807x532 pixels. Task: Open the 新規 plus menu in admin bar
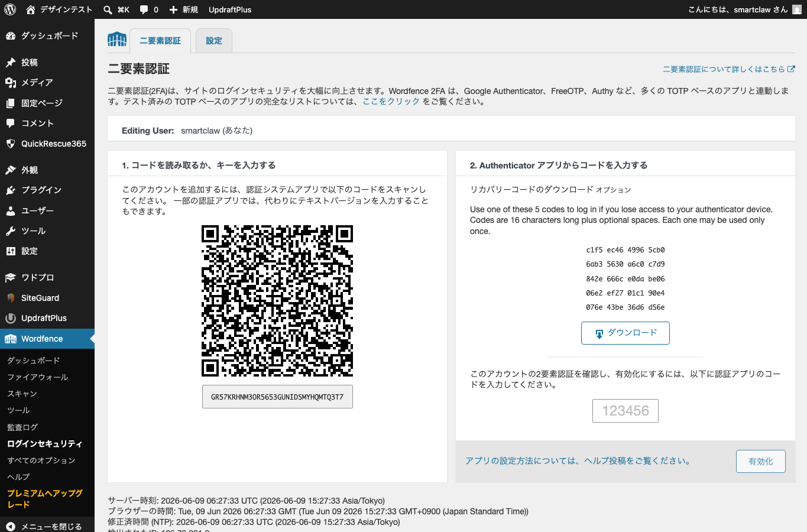pyautogui.click(x=183, y=9)
